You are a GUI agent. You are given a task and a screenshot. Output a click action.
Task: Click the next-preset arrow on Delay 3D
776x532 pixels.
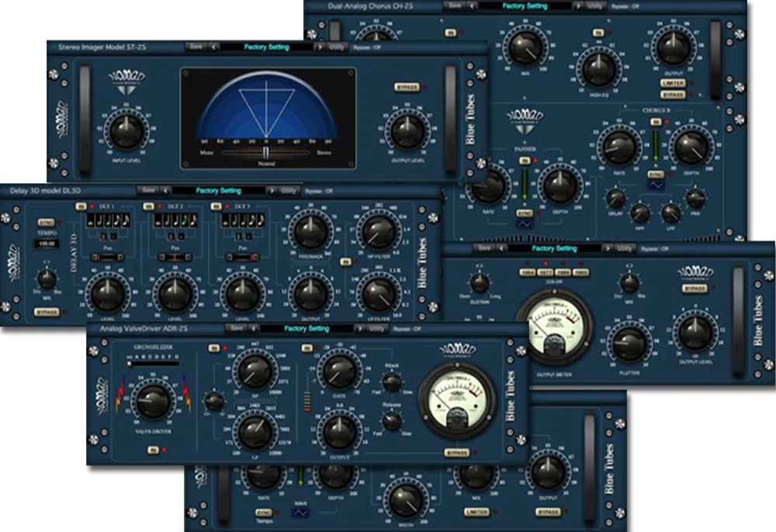coord(271,190)
